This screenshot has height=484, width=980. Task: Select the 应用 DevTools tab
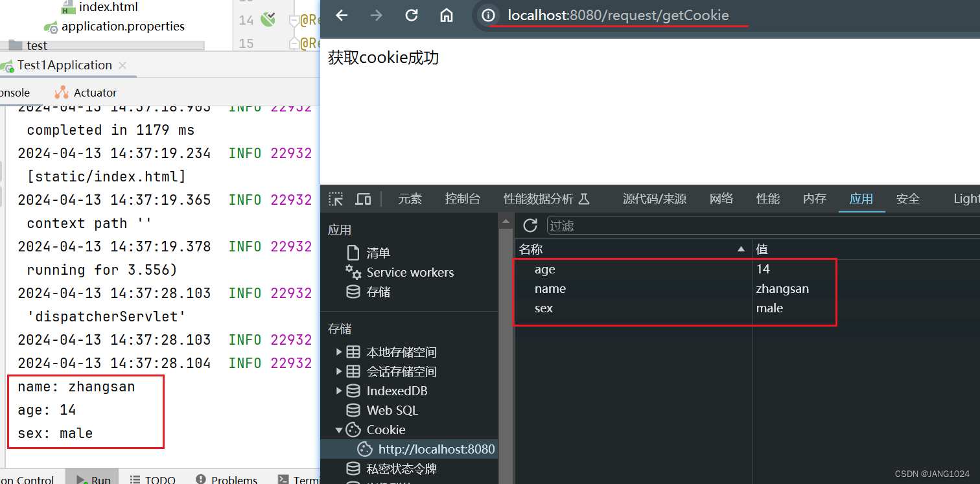861,199
